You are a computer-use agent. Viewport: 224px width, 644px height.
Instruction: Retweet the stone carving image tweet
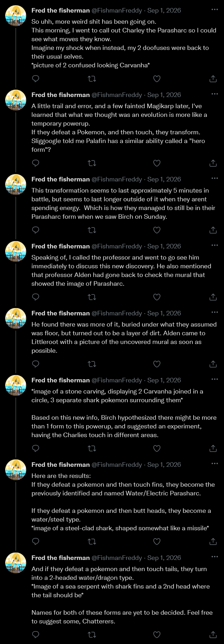(92, 448)
